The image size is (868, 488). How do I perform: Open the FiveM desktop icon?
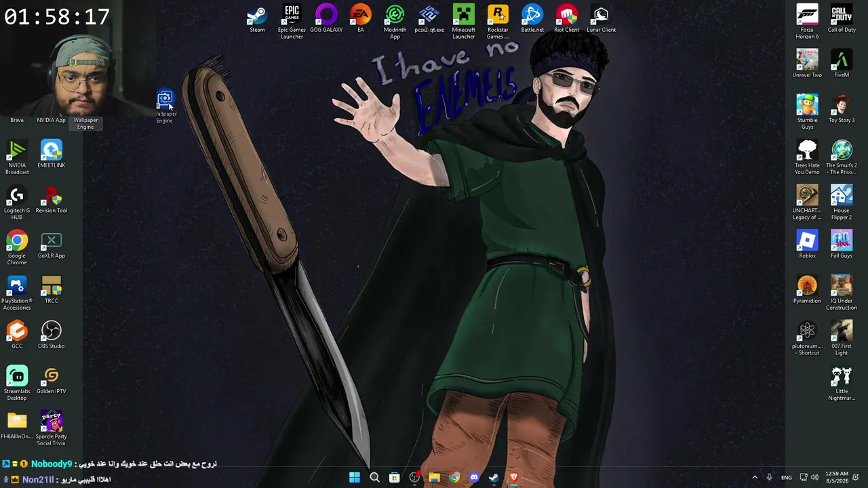point(842,64)
